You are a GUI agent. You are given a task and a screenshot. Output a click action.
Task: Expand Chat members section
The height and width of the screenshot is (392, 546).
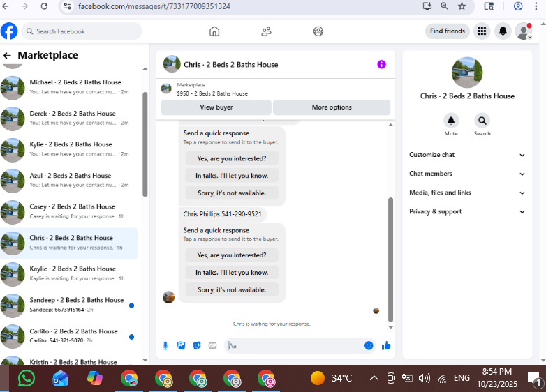(467, 174)
